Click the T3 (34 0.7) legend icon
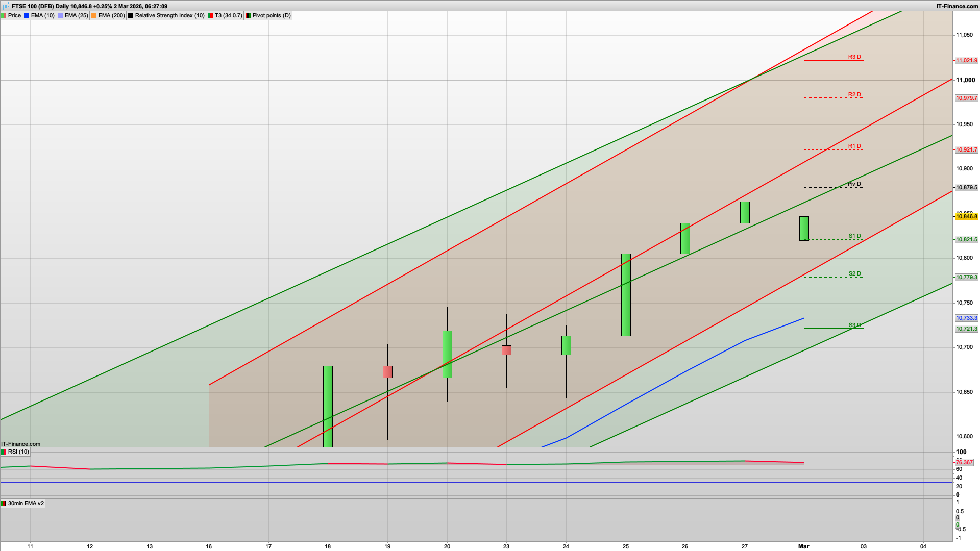The width and height of the screenshot is (980, 551). point(210,15)
